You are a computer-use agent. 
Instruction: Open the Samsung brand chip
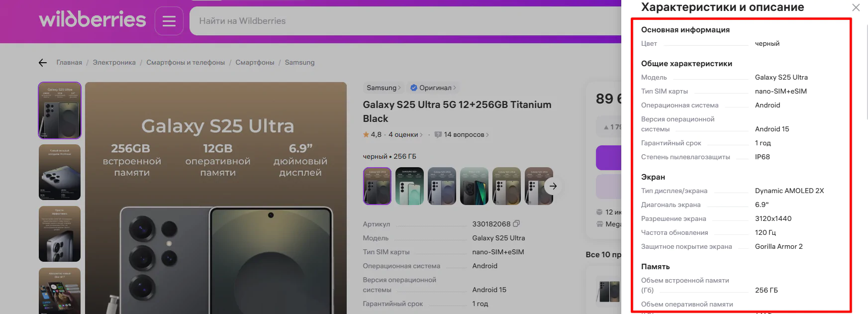[x=384, y=88]
